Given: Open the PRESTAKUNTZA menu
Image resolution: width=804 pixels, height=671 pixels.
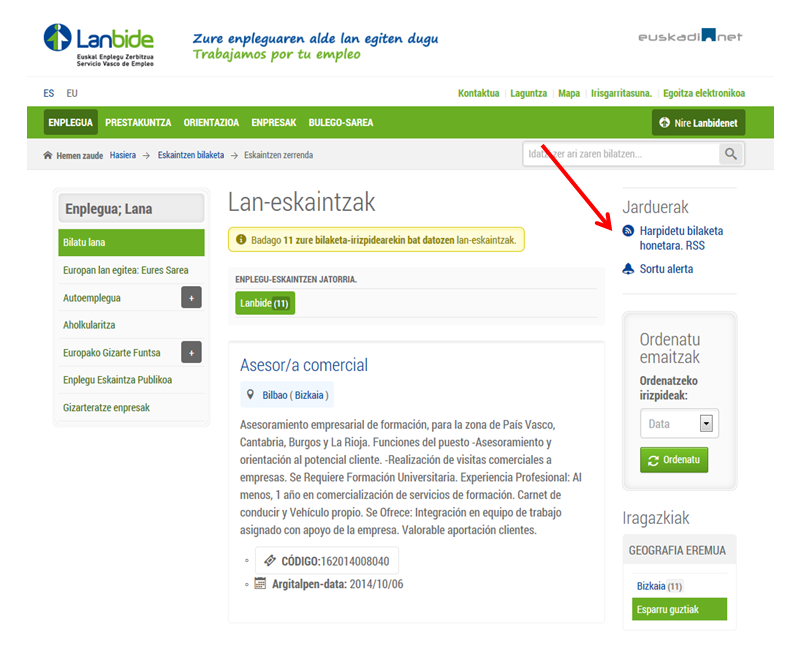Looking at the screenshot, I should coord(138,123).
